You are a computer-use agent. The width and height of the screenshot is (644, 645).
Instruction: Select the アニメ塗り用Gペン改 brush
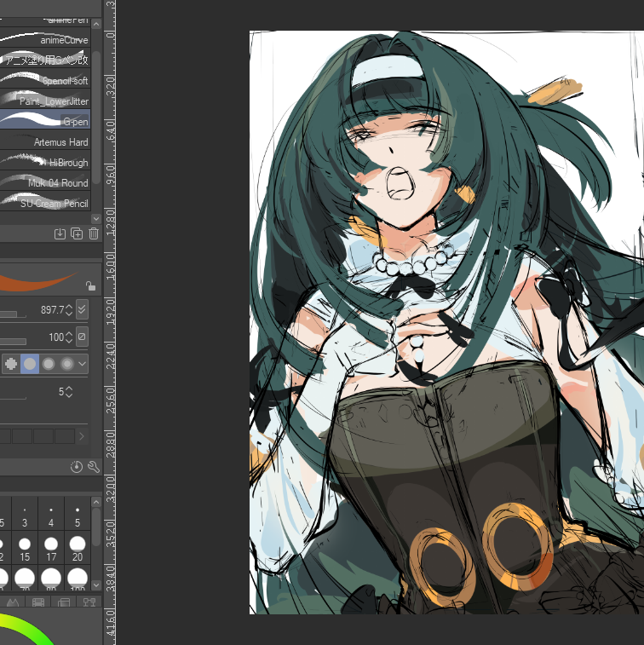tap(45, 59)
